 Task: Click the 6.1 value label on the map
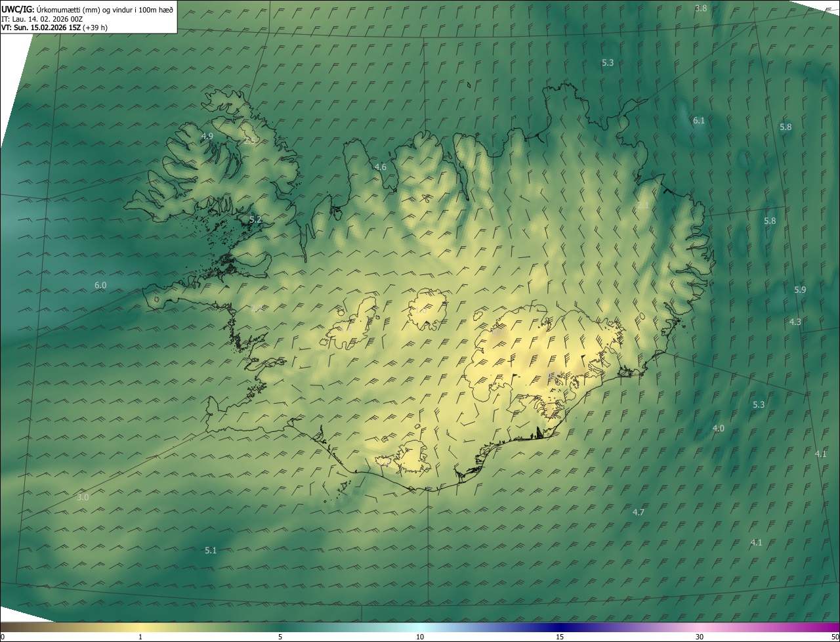click(x=698, y=120)
